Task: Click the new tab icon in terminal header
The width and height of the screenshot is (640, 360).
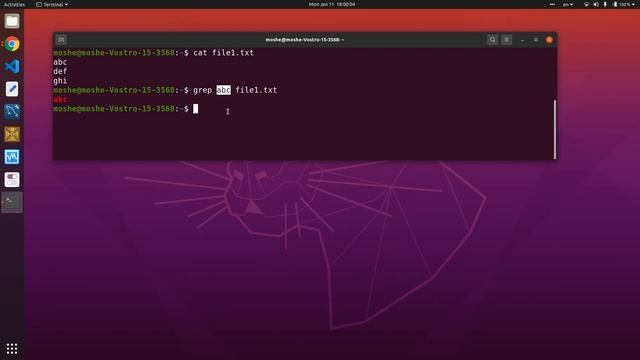Action: click(x=61, y=40)
